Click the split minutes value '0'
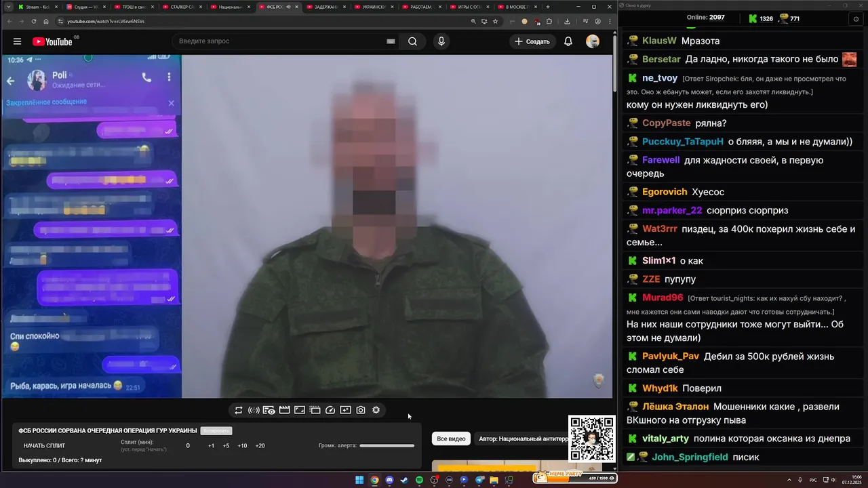This screenshot has height=488, width=868. pos(188,446)
